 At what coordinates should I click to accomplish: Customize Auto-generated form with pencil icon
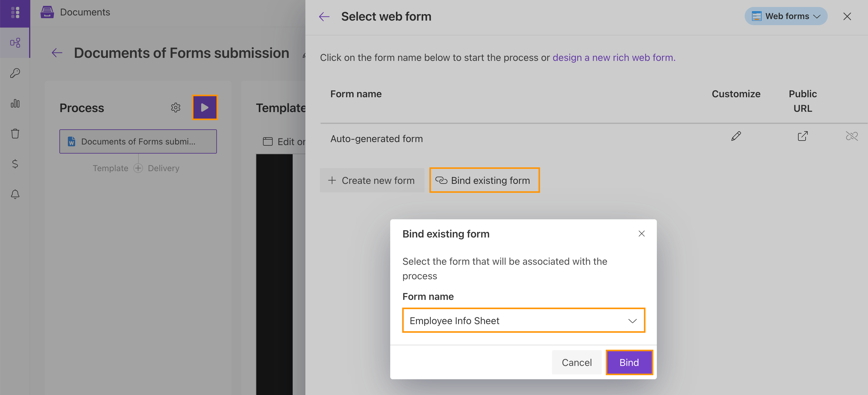point(736,136)
